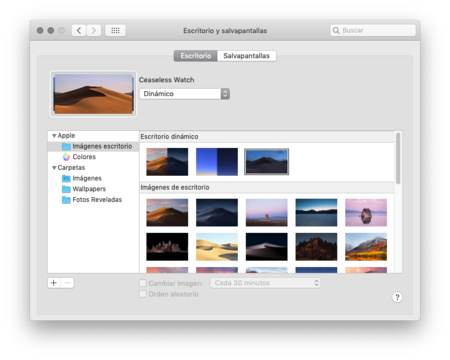The image size is (450, 360).
Task: Remove folder with the minus button
Action: coord(67,283)
